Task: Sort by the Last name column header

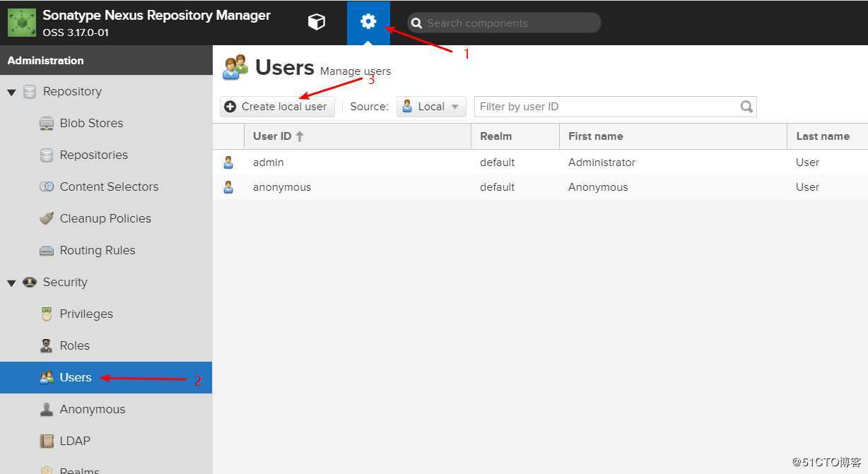Action: (828, 136)
